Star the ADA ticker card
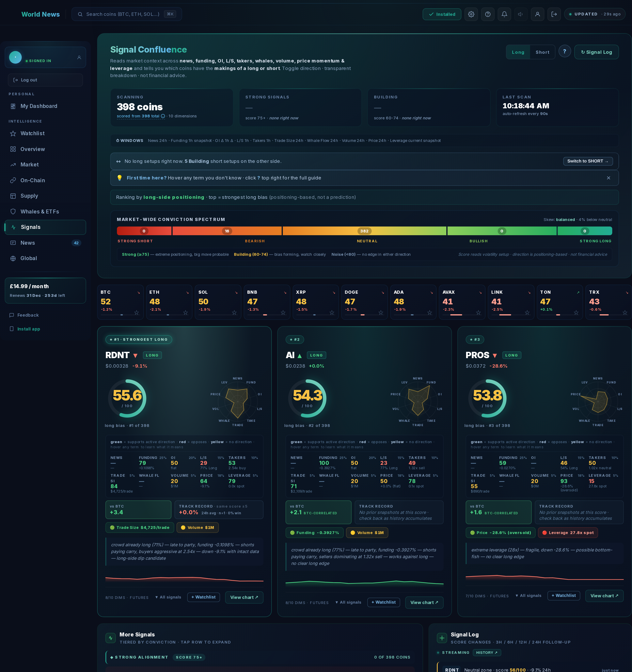Image resolution: width=632 pixels, height=672 pixels. pos(429,313)
